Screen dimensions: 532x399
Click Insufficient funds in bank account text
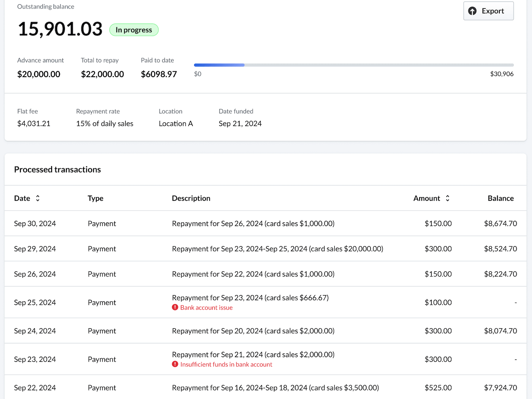(226, 364)
